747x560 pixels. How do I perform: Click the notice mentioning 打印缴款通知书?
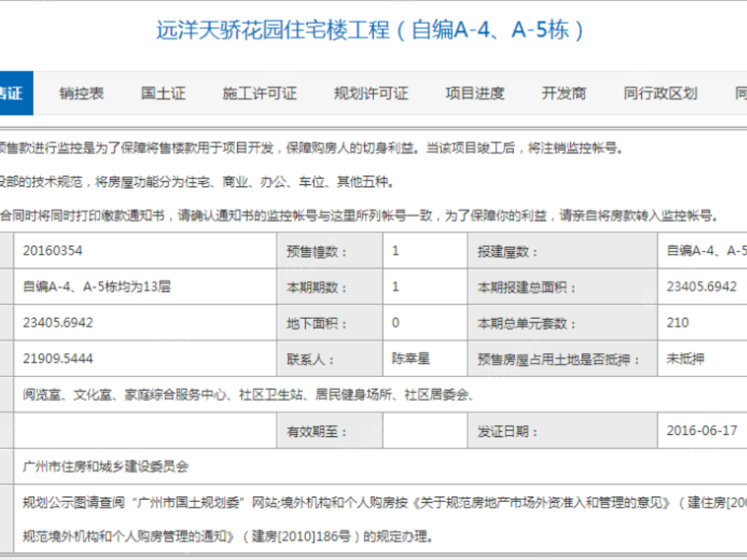[x=360, y=216]
